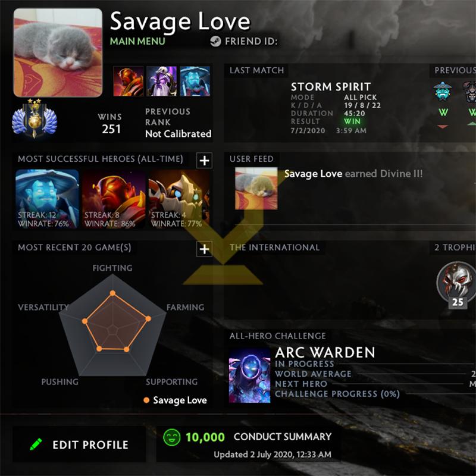Open Arc Warden all-hero challenge portrait
The width and height of the screenshot is (476, 476).
pos(249,375)
